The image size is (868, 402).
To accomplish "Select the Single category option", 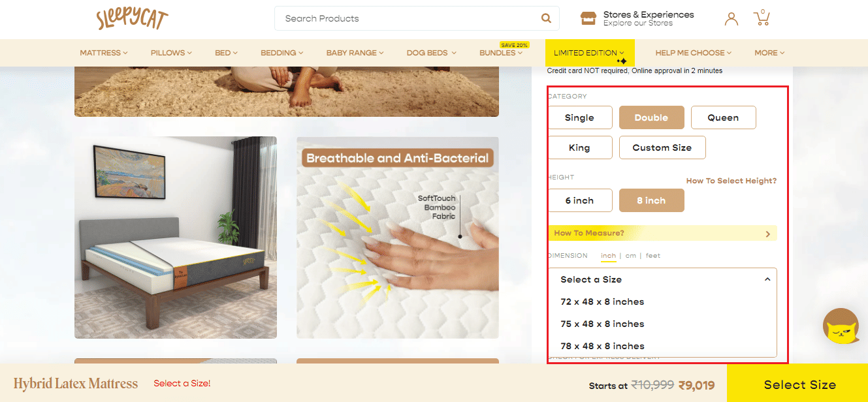I will (579, 117).
